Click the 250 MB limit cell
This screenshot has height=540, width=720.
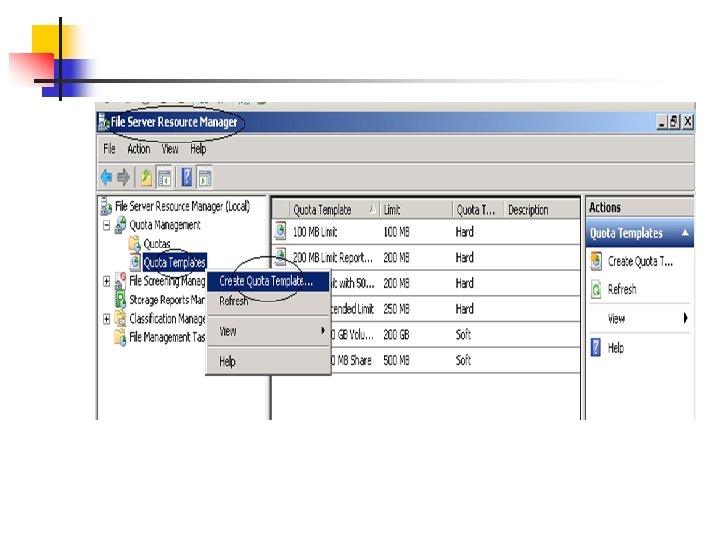coord(396,309)
